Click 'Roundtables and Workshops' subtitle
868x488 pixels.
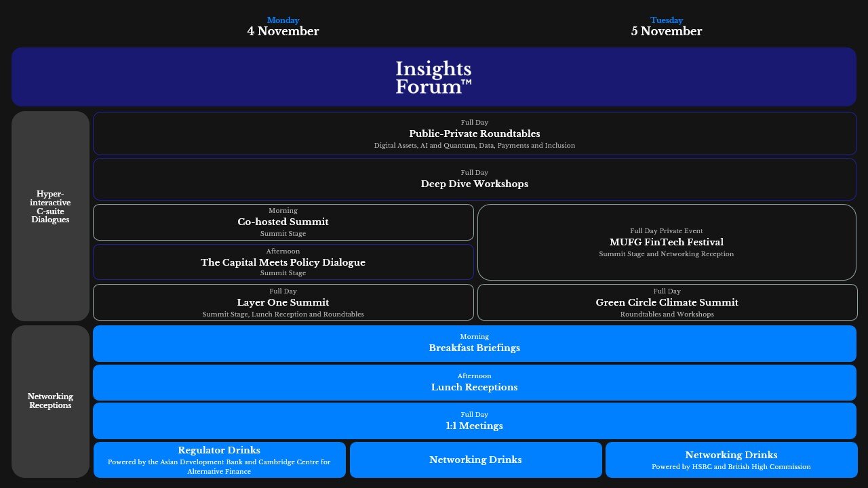[x=667, y=314]
